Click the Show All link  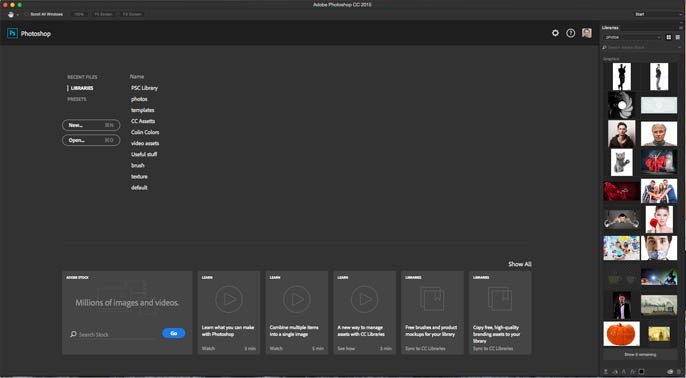point(520,264)
